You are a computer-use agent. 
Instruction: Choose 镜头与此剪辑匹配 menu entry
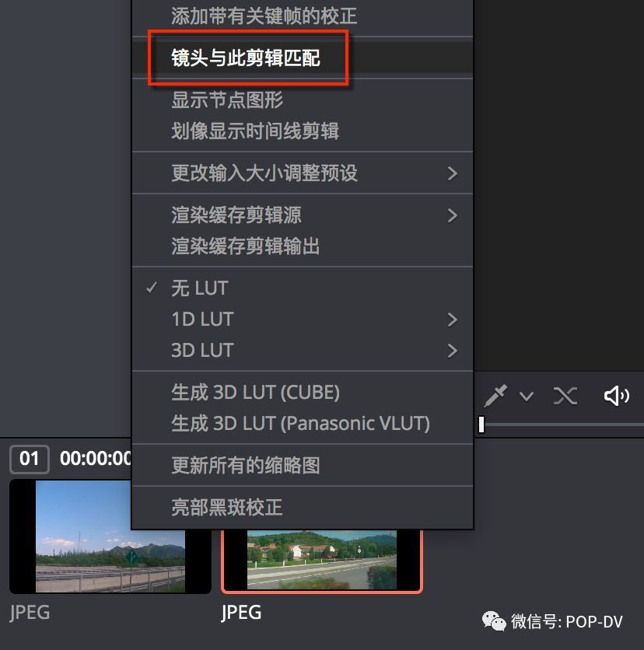pyautogui.click(x=303, y=58)
